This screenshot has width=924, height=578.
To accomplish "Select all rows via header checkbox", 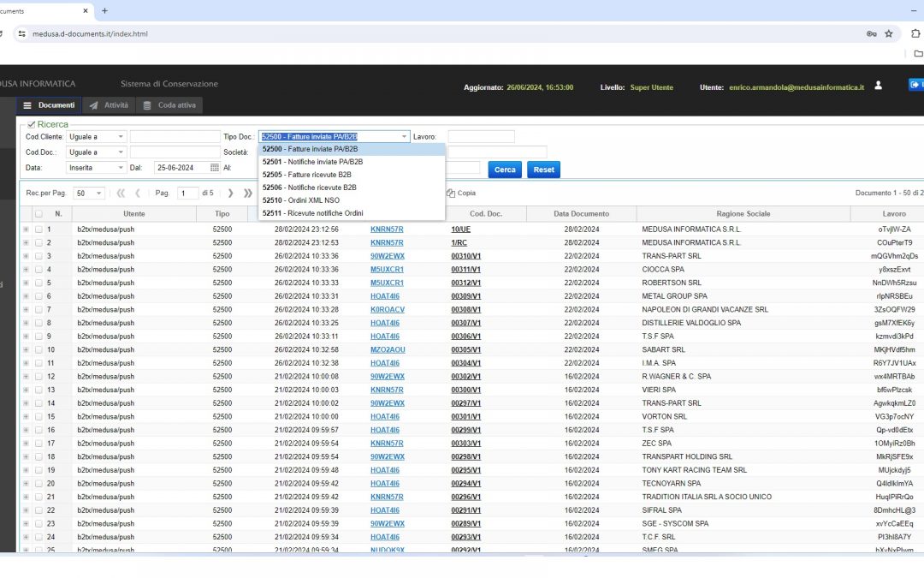I will [38, 213].
